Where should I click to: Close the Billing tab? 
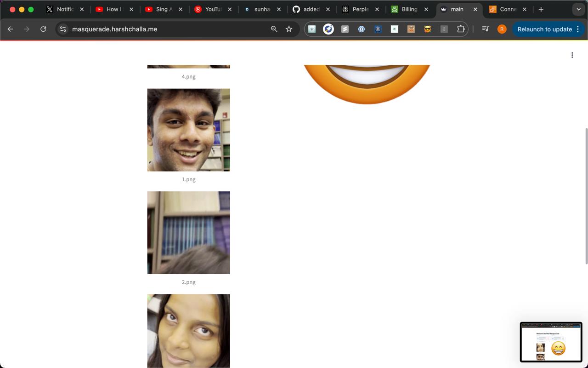[x=426, y=9]
